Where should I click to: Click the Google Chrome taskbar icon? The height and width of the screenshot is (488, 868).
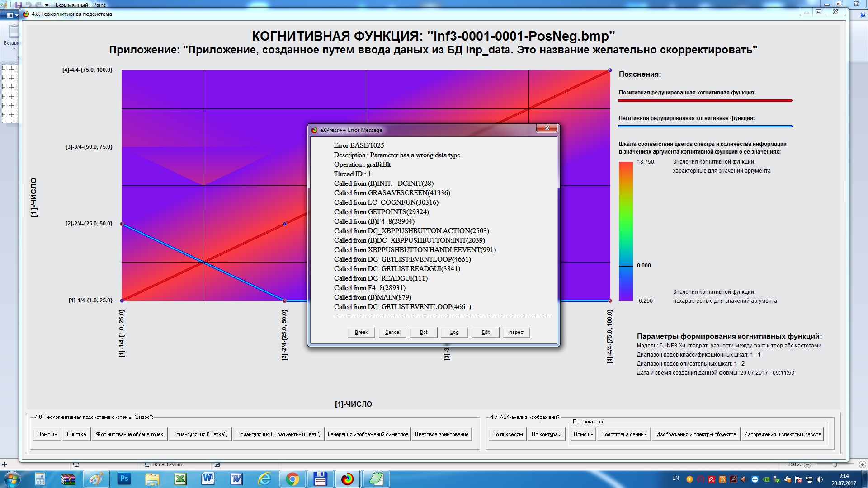[x=292, y=479]
